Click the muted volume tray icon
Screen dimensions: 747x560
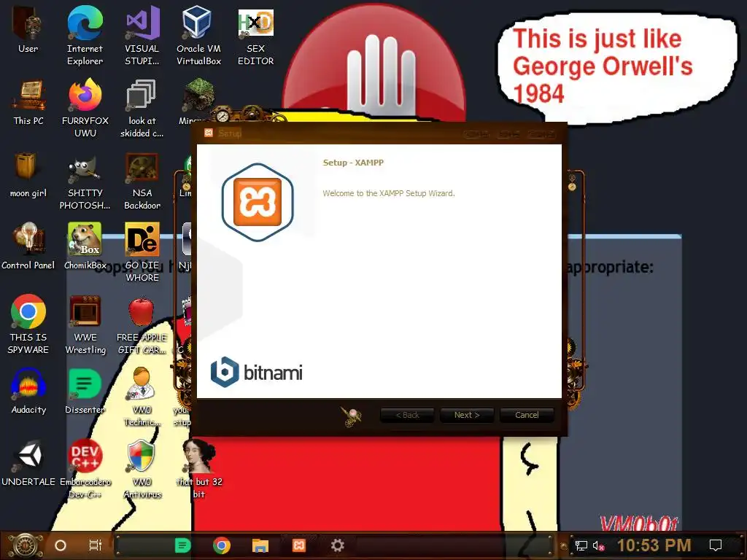[598, 545]
